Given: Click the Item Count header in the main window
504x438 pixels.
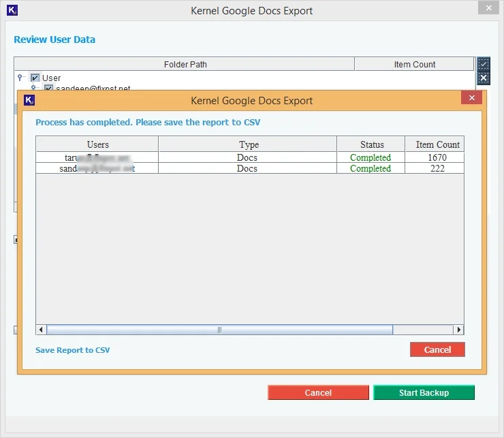Looking at the screenshot, I should point(414,64).
